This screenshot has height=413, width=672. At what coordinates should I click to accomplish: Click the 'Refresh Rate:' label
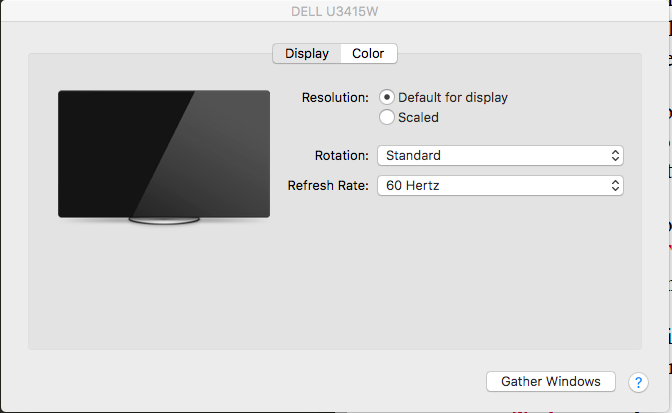(328, 186)
